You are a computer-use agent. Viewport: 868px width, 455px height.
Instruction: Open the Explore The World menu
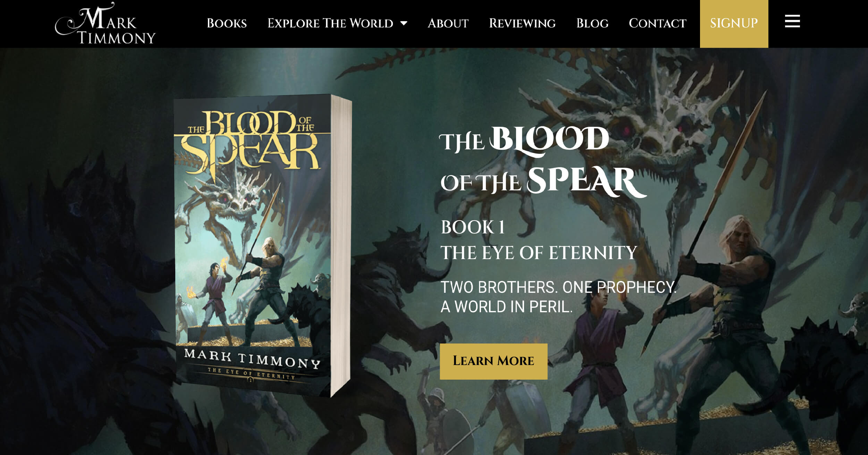pos(330,23)
